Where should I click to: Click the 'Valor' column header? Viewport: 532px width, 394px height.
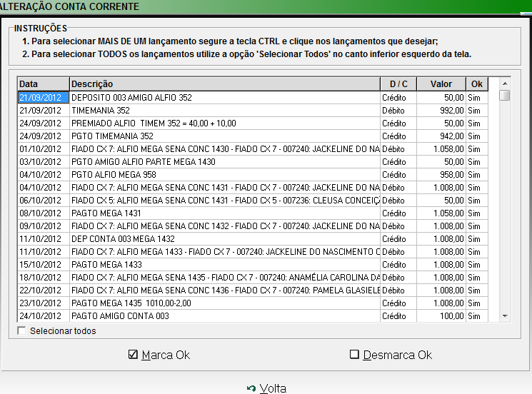click(441, 84)
